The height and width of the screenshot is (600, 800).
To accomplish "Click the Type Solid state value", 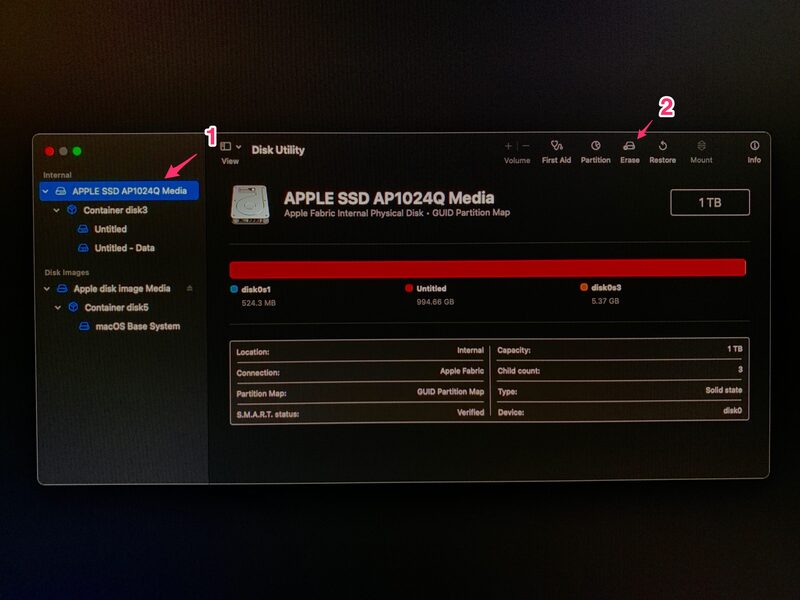I will 724,390.
